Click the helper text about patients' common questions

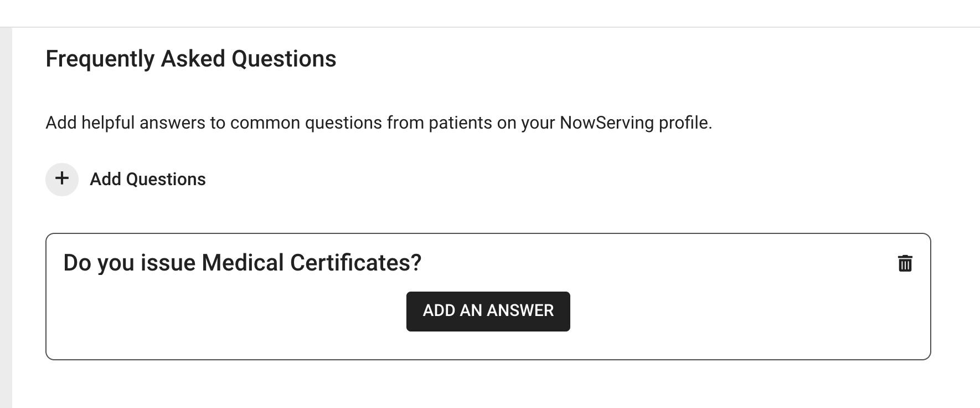click(x=379, y=123)
